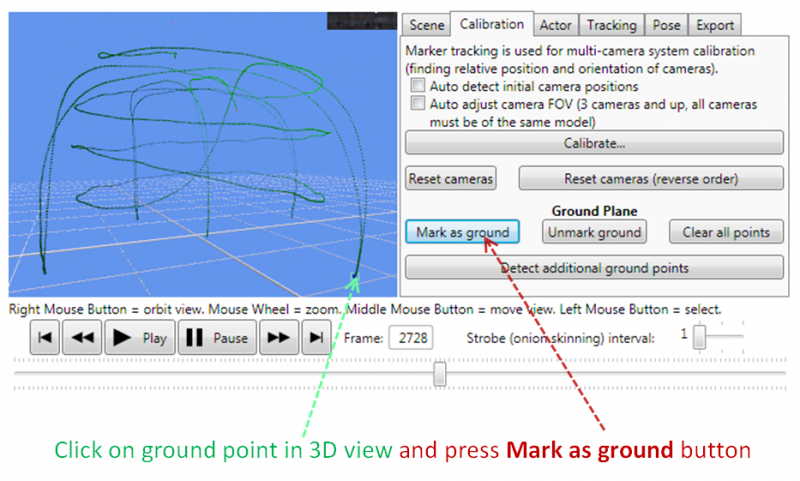Enable Auto adjust camera FOV checkbox

[418, 103]
